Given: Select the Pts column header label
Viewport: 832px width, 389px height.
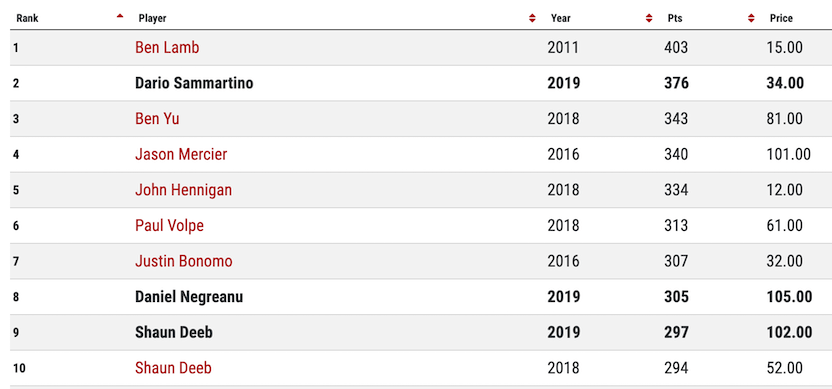Looking at the screenshot, I should pos(675,18).
